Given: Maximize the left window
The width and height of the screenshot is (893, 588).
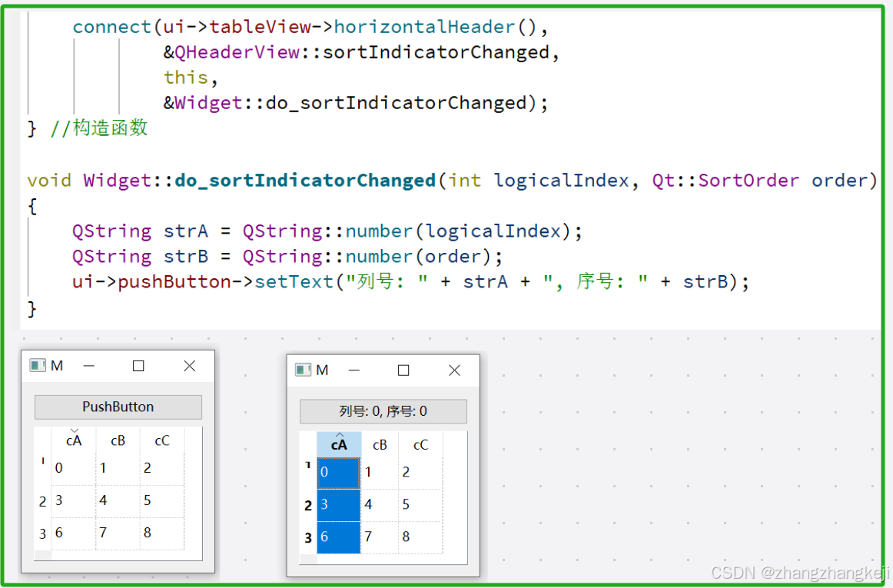Looking at the screenshot, I should [138, 366].
